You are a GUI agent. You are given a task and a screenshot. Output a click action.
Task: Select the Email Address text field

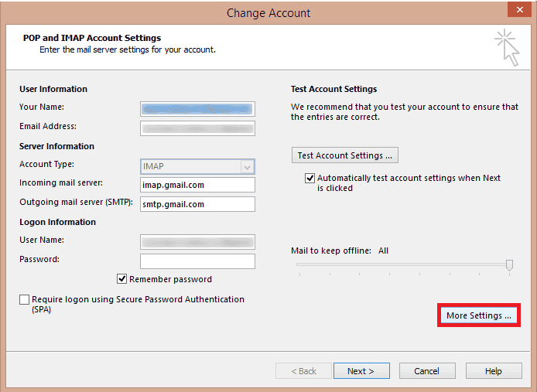click(x=197, y=128)
